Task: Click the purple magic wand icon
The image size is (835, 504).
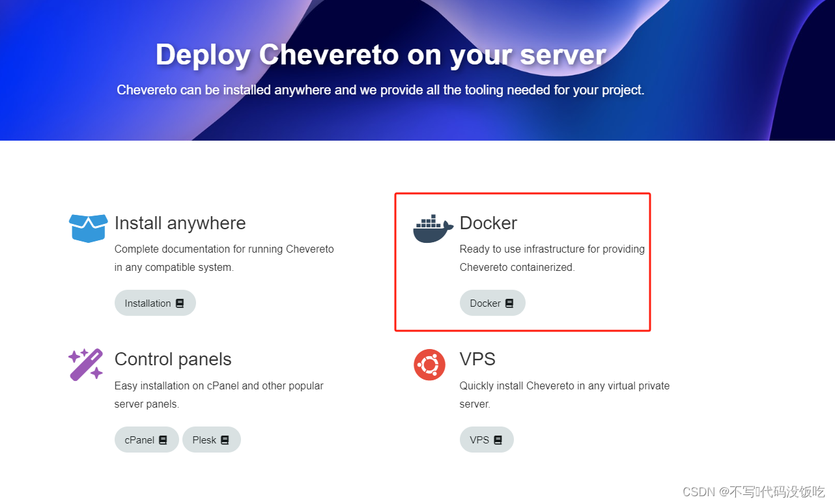Action: point(86,365)
